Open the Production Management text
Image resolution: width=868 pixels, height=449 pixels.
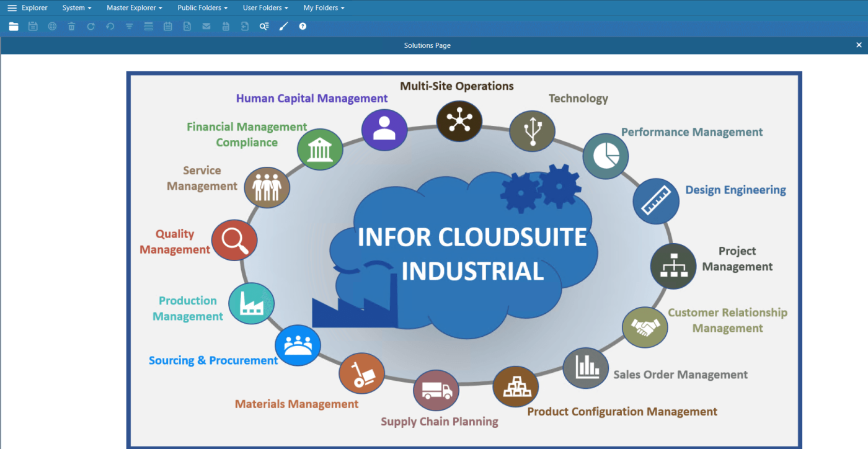188,308
